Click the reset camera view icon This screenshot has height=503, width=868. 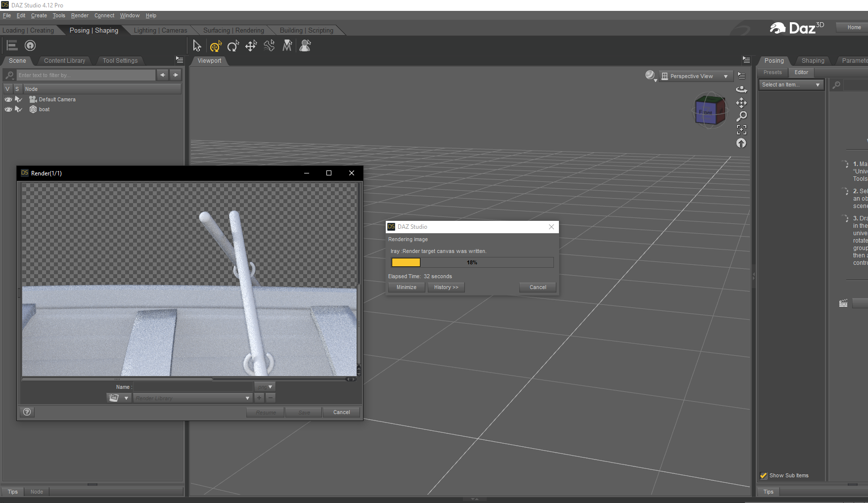[x=741, y=143]
